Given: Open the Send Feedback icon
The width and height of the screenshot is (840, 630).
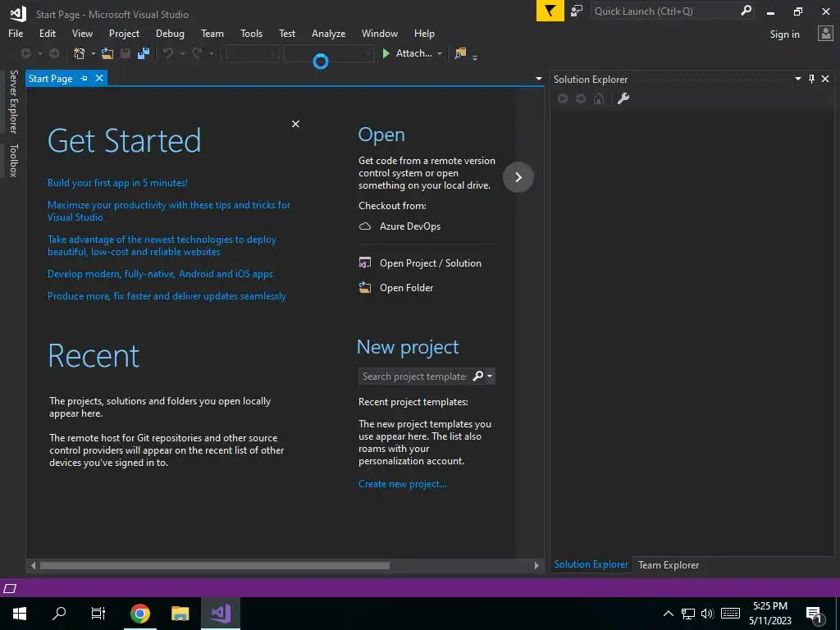Looking at the screenshot, I should pos(577,11).
